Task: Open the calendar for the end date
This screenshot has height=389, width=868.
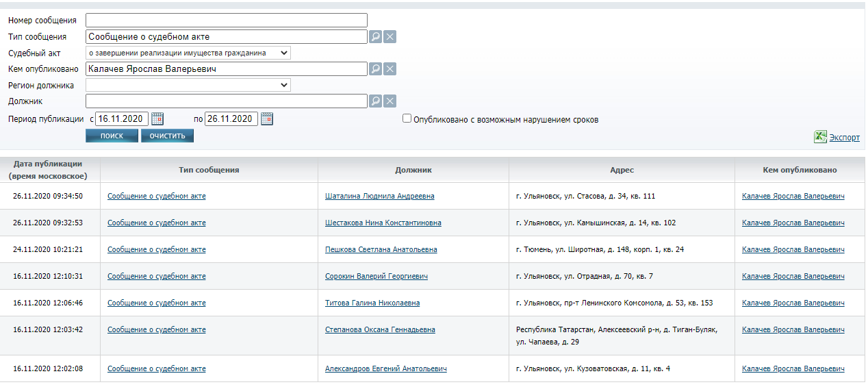Action: [266, 118]
